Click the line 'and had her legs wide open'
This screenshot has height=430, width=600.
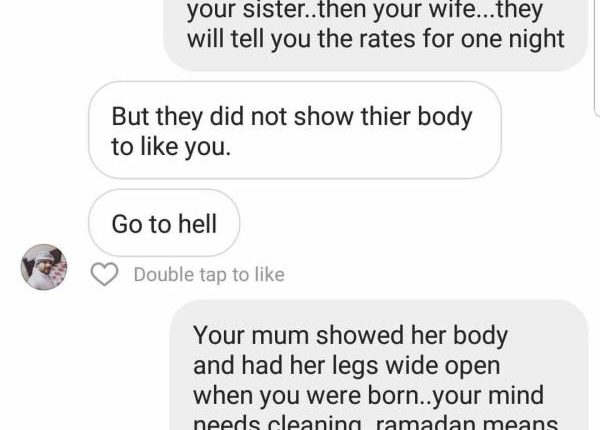click(346, 365)
